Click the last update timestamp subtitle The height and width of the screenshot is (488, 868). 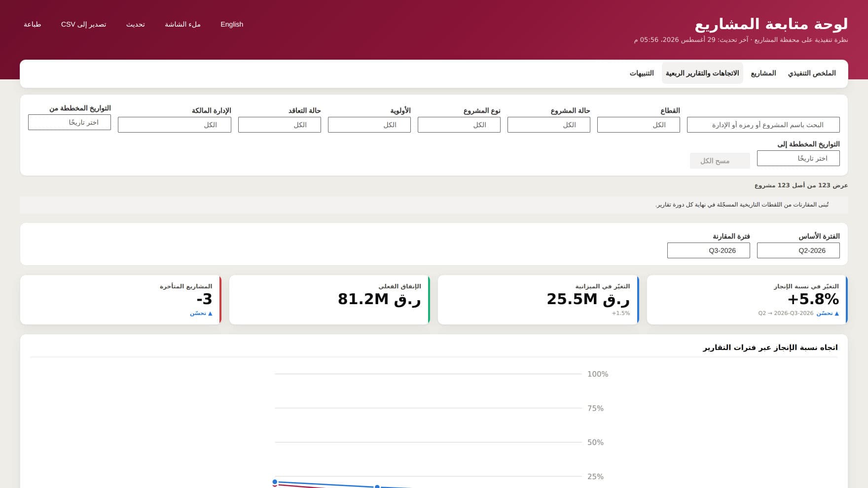pyautogui.click(x=741, y=39)
